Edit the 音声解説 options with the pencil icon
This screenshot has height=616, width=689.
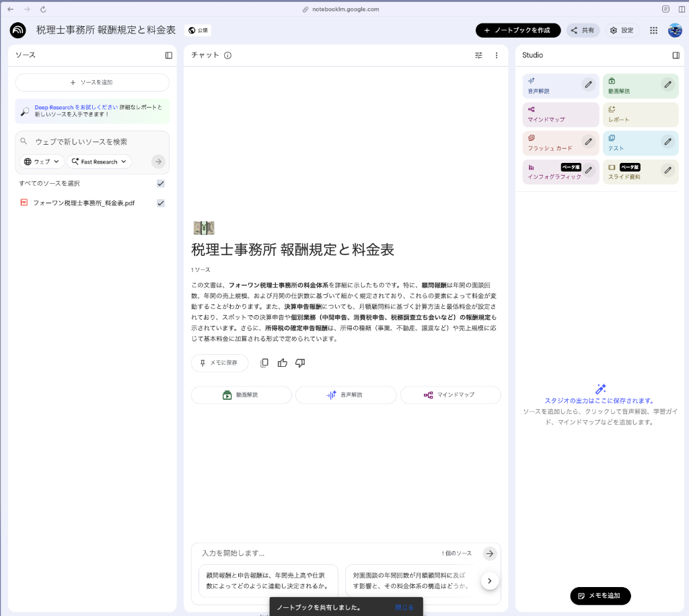[588, 84]
